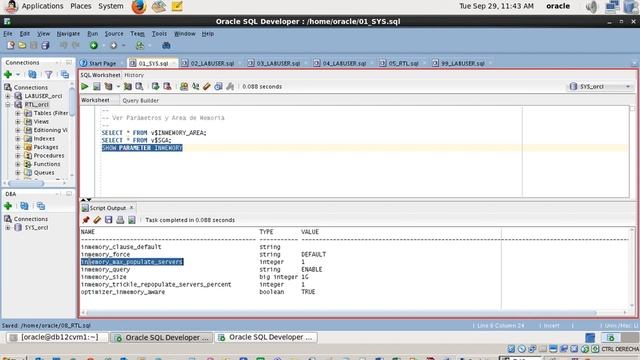Launch Firefox from the top panel
This screenshot has width=640, height=360.
139,7
